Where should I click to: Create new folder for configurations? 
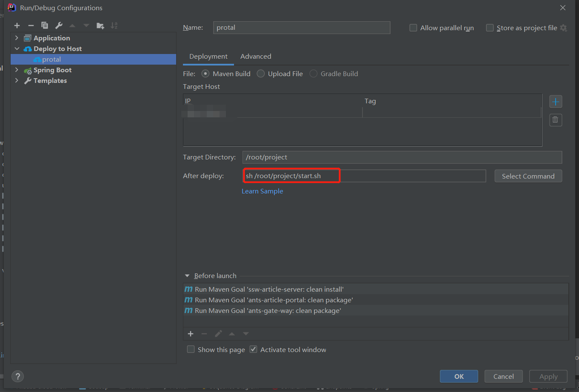(x=100, y=26)
